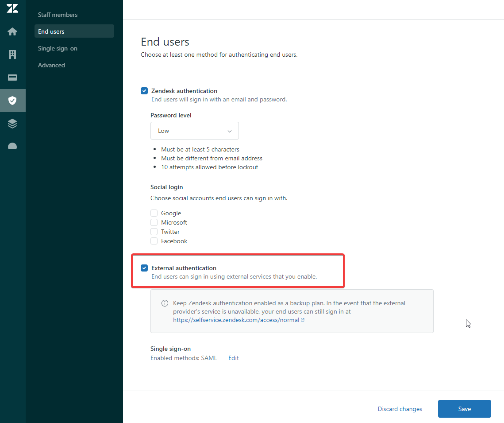Open the Apps layers icon
This screenshot has height=423, width=504.
point(12,124)
